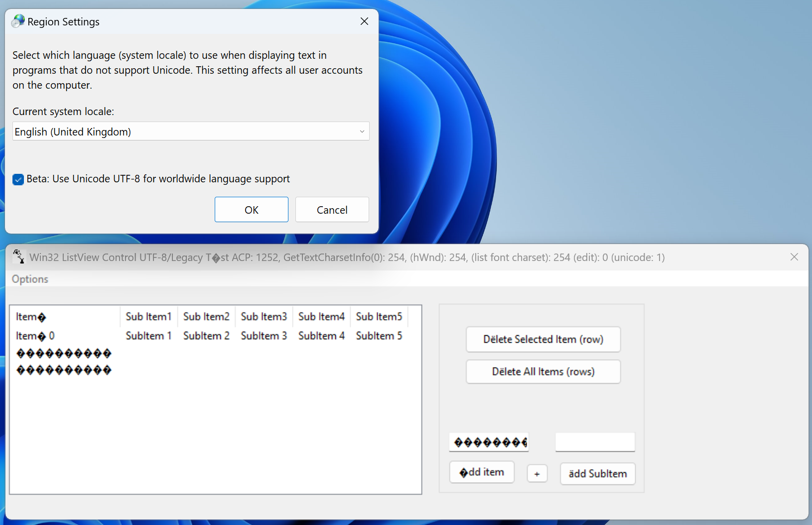
Task: Open the Options menu
Action: click(x=30, y=279)
